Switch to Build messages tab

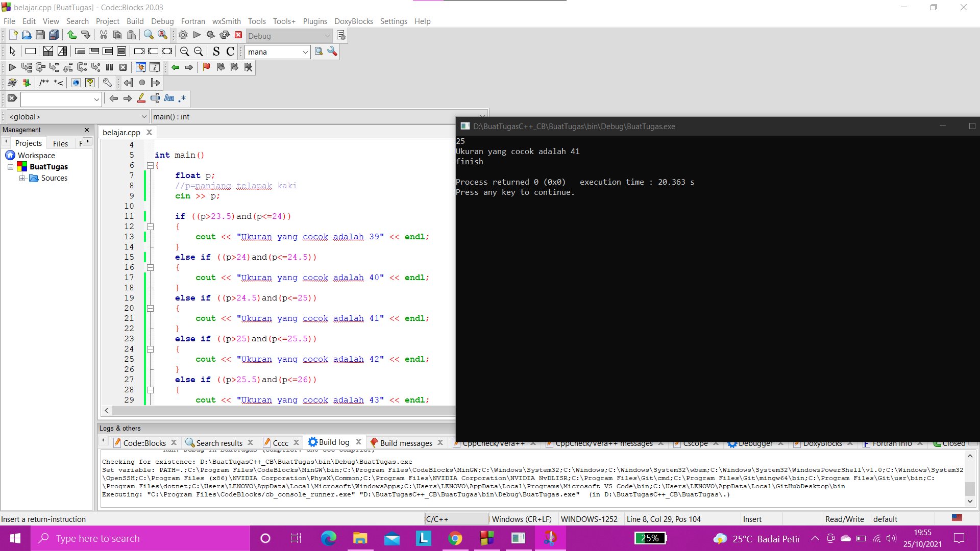click(406, 443)
